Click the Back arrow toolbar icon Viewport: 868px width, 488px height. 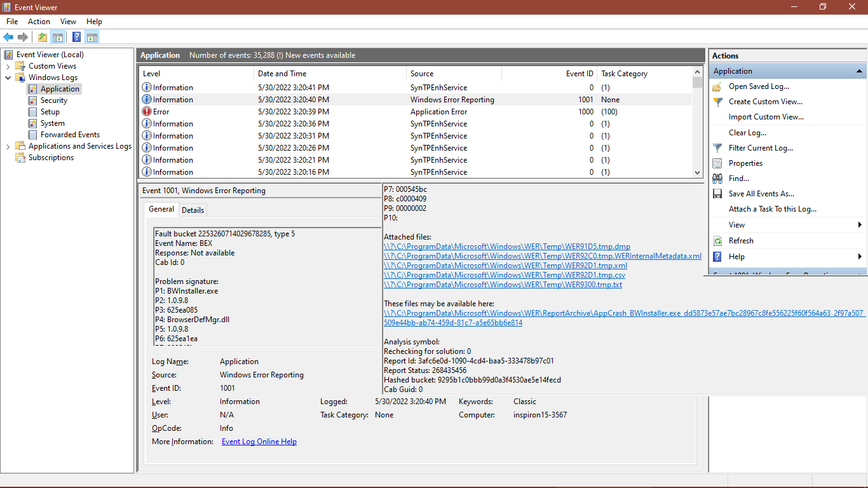(8, 37)
